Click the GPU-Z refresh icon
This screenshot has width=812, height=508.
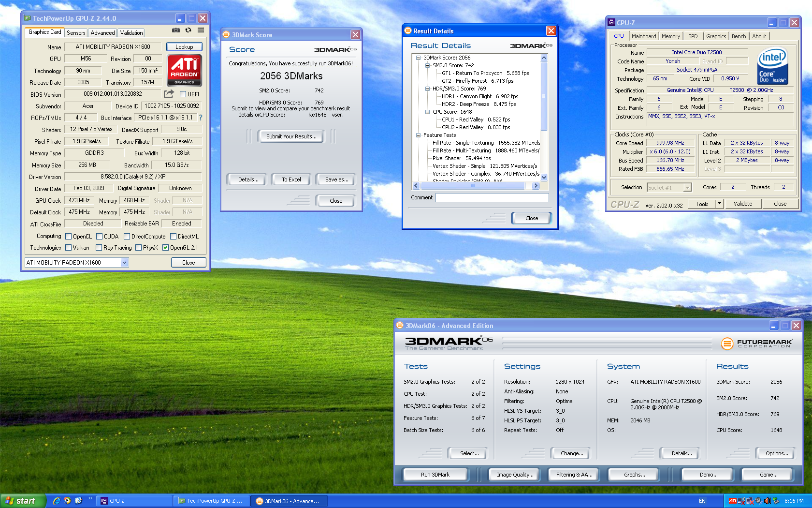[x=188, y=30]
